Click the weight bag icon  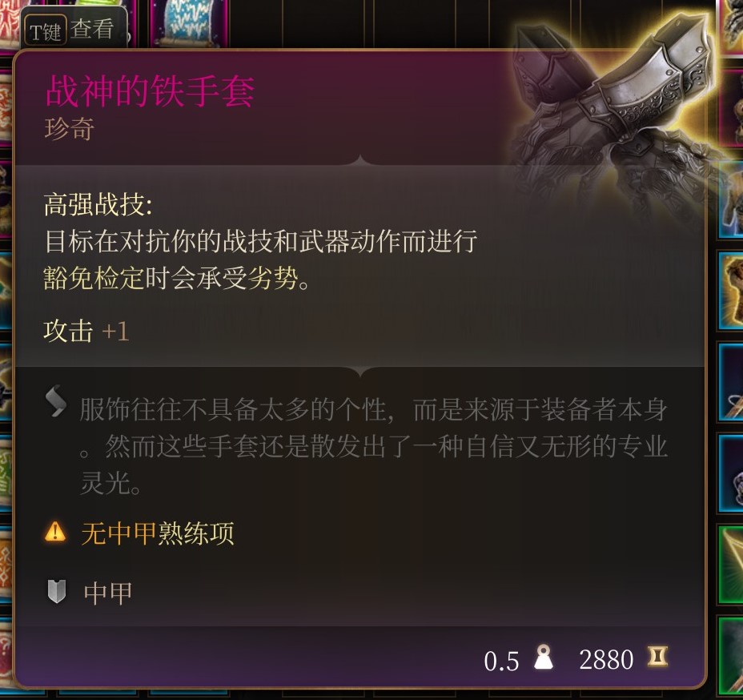(543, 657)
